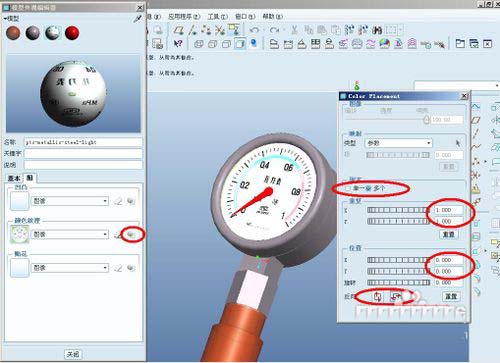Switch to the Map tab
500x363 pixels.
30,178
